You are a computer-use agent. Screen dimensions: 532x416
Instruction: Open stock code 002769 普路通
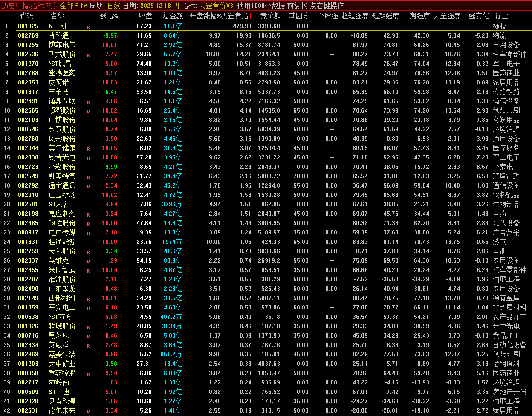pyautogui.click(x=28, y=35)
